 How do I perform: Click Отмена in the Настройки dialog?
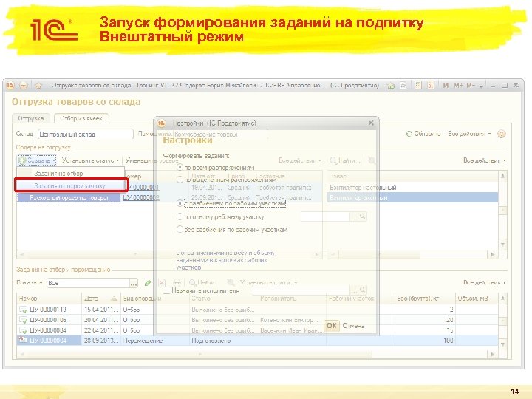[353, 326]
